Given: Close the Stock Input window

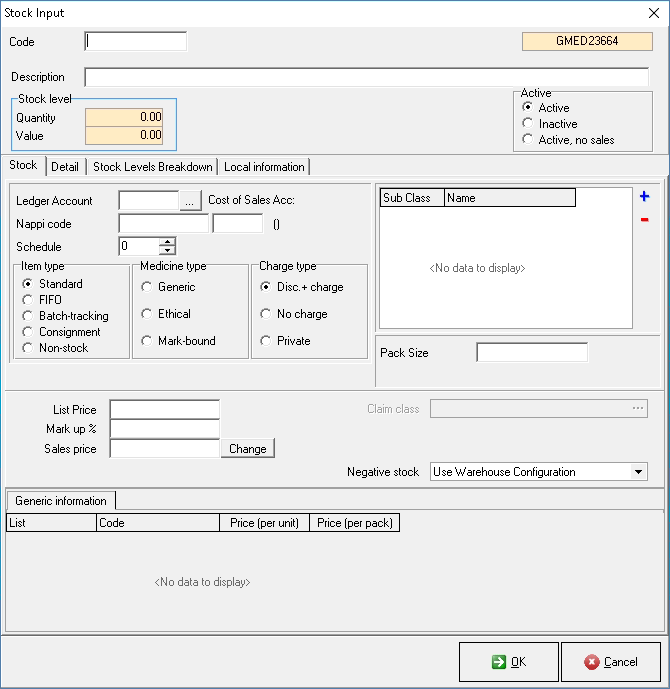Looking at the screenshot, I should (653, 13).
